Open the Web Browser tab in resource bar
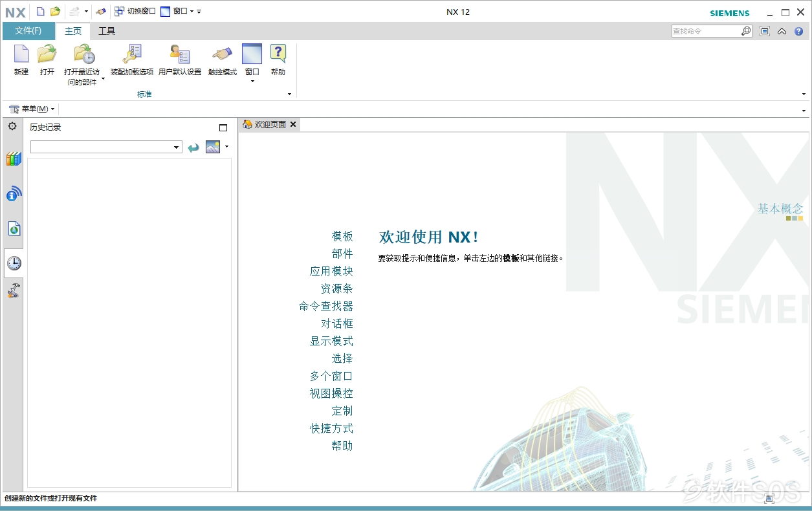 [14, 228]
